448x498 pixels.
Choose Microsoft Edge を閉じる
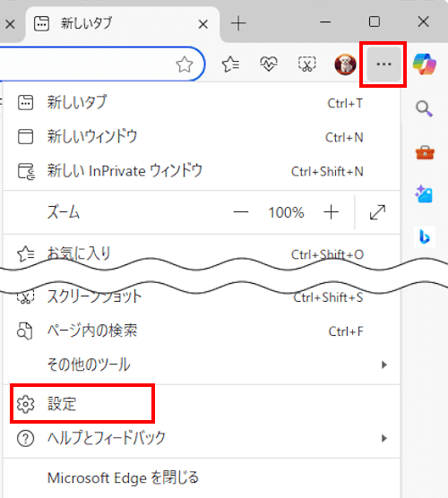[x=202, y=477]
